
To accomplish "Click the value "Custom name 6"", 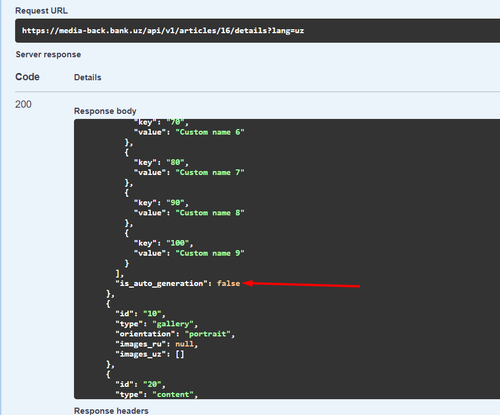I will 210,132.
